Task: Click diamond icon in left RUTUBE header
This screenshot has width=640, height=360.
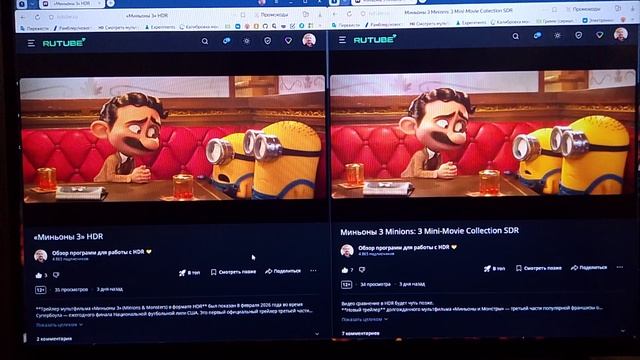Action: [288, 40]
